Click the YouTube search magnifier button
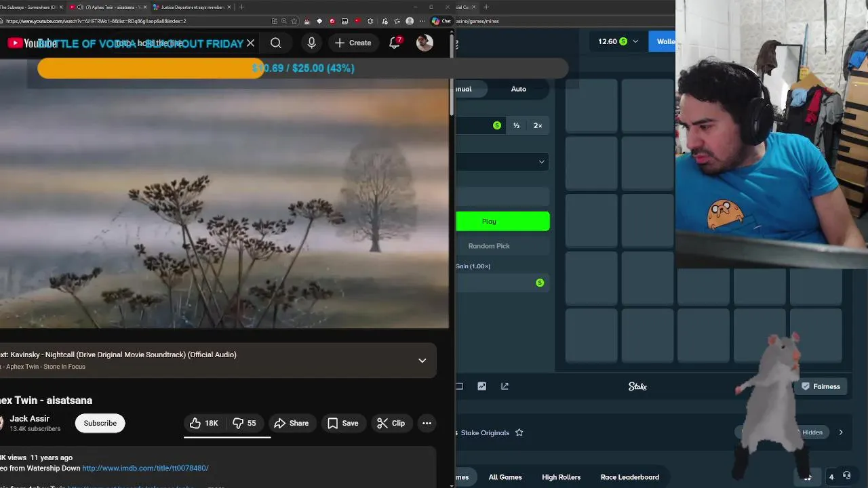 [276, 43]
